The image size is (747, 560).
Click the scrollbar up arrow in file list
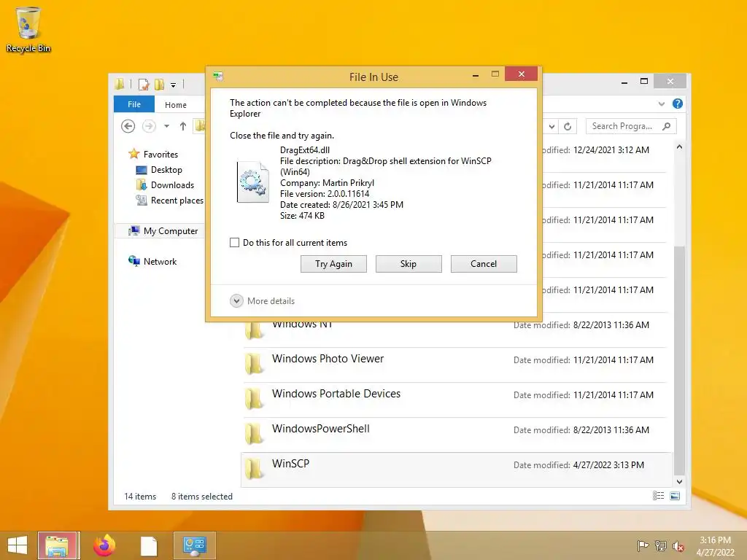(679, 147)
